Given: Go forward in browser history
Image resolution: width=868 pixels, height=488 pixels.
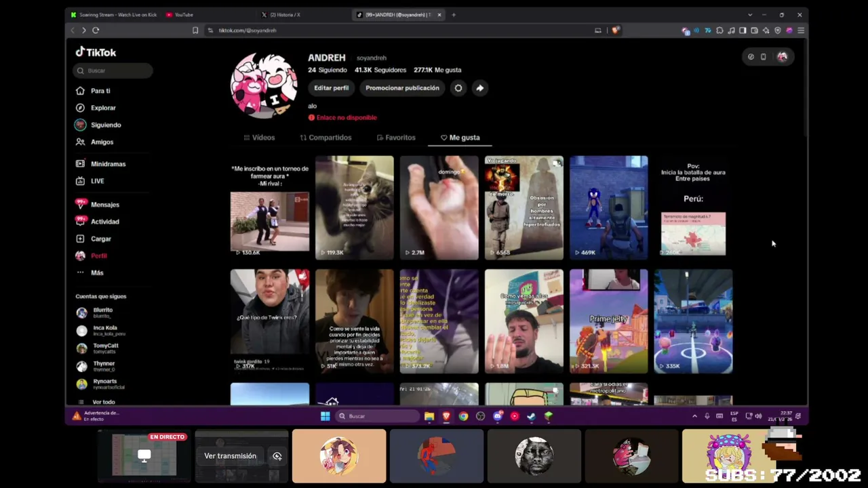Looking at the screenshot, I should point(83,30).
